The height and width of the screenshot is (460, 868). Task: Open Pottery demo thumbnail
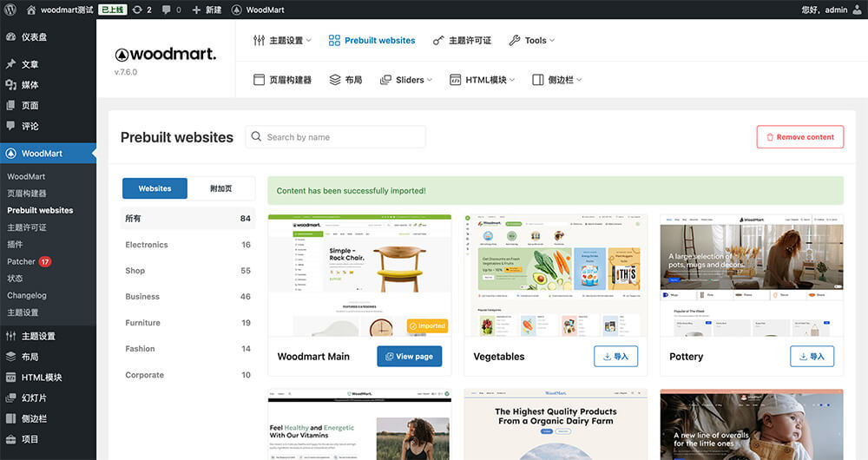[752, 275]
